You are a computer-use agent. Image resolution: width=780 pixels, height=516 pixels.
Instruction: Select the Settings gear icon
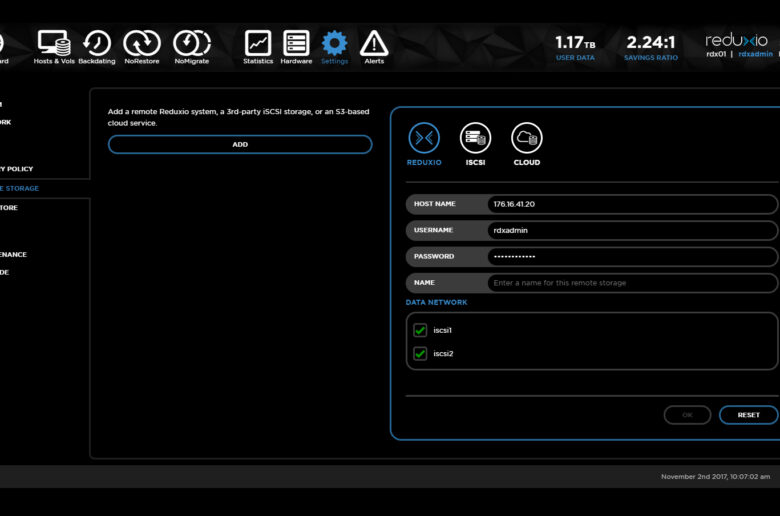334,43
